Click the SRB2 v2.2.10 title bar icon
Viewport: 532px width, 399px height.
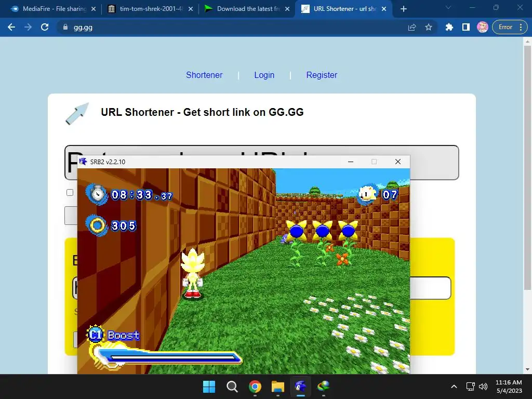point(83,162)
